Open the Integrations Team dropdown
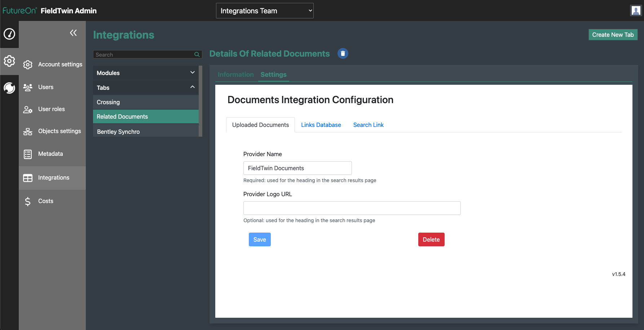 [265, 11]
